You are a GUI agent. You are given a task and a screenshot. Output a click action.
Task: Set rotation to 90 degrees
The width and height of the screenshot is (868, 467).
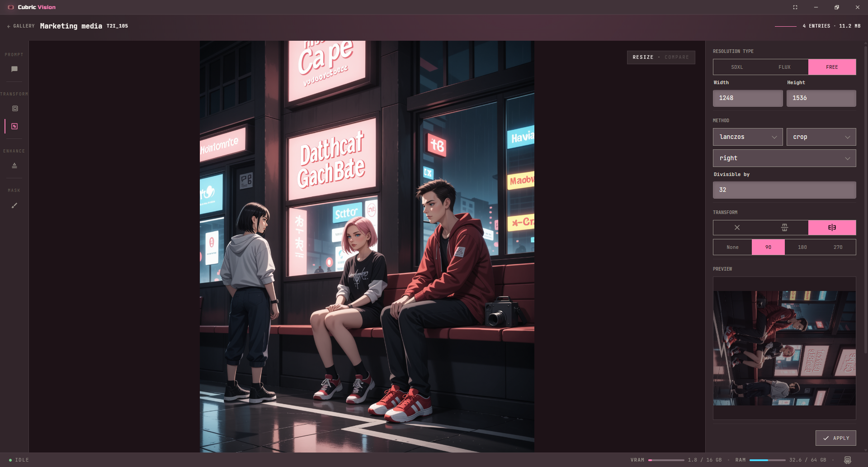pos(768,247)
